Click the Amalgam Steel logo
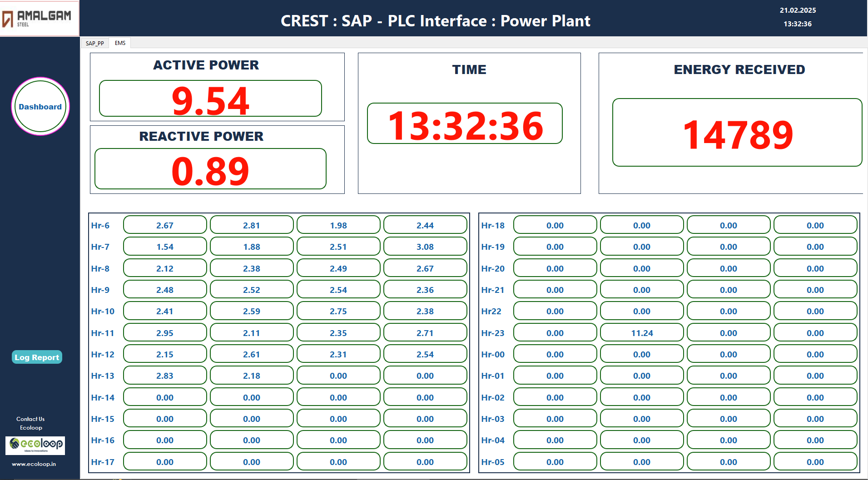Viewport: 868px width, 480px height. tap(40, 18)
